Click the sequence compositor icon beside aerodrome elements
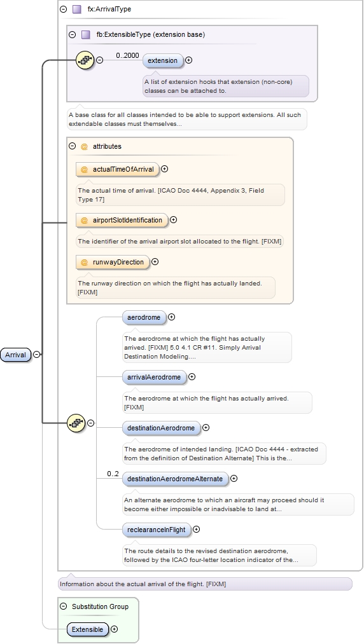Image resolution: width=364 pixels, height=644 pixels. tap(76, 423)
